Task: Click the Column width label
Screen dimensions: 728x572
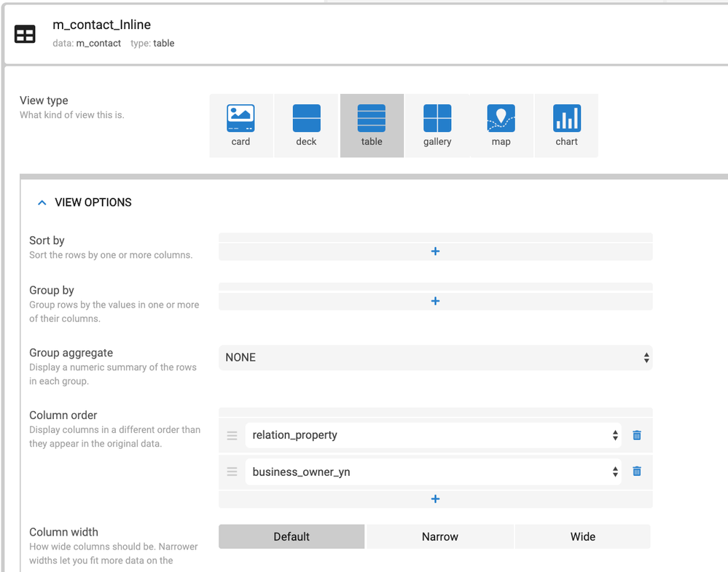Action: coord(63,532)
